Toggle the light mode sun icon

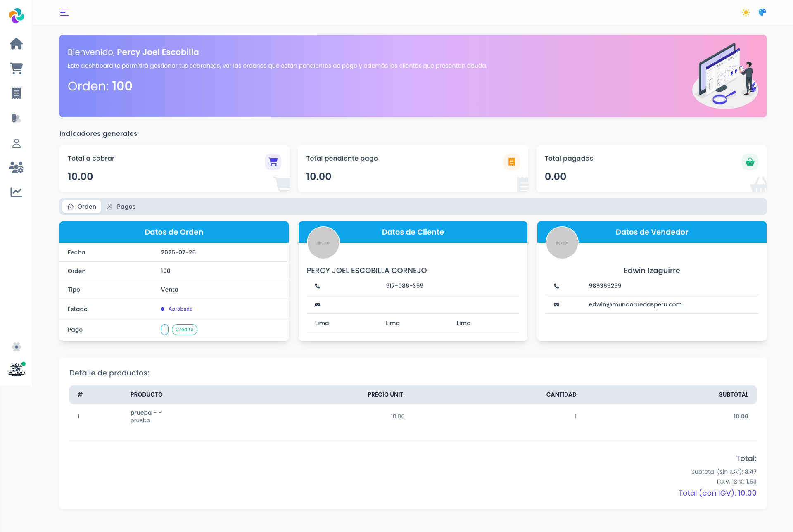pyautogui.click(x=746, y=12)
